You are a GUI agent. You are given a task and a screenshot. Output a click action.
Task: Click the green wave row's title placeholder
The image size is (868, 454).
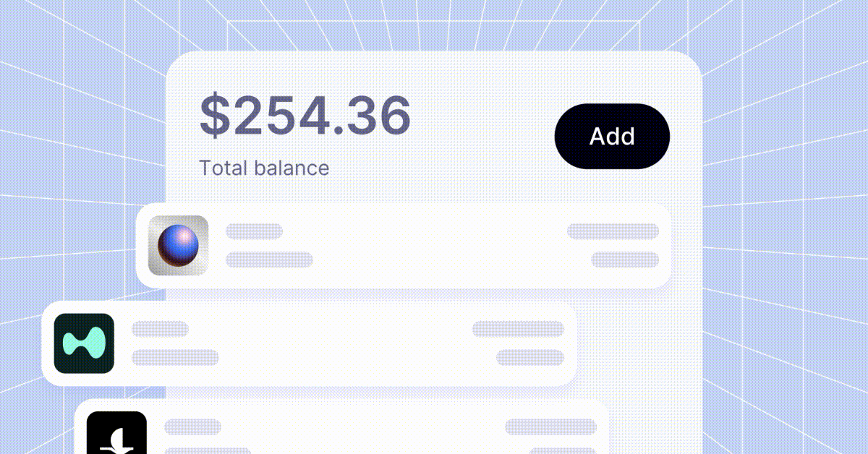point(160,330)
